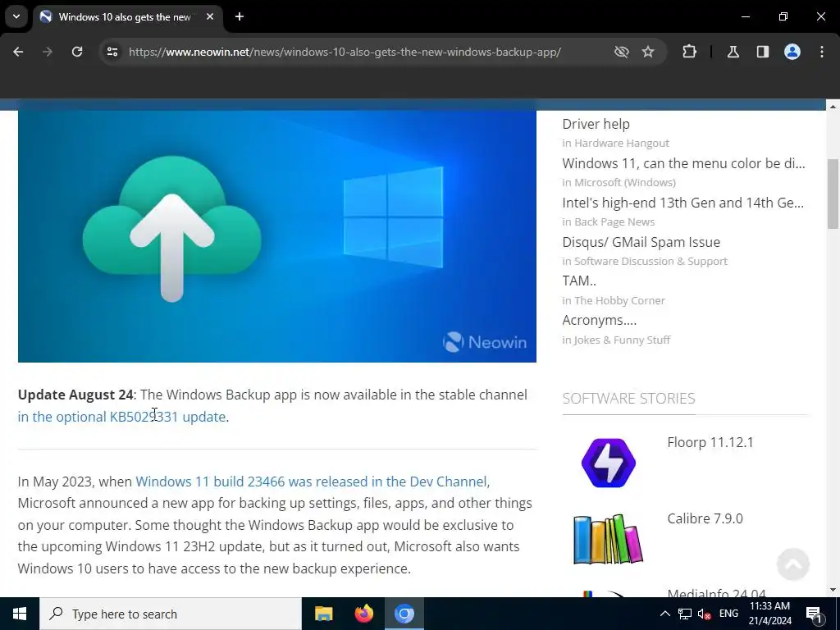Image resolution: width=840 pixels, height=630 pixels.
Task: Go back to the previous page
Action: tap(18, 52)
